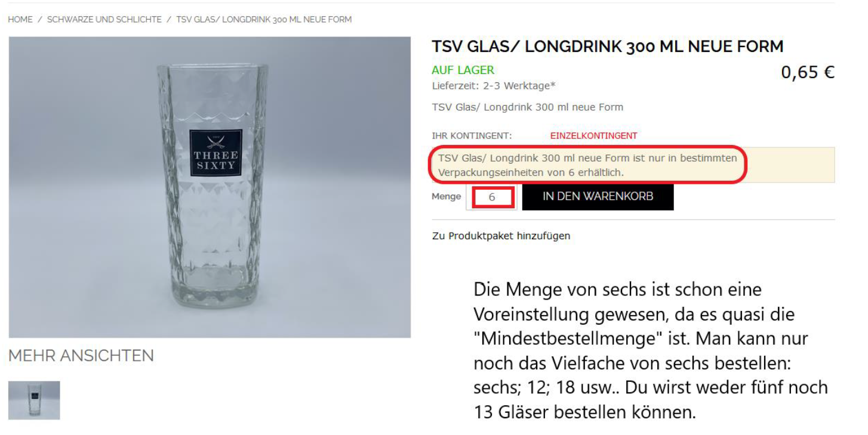Image resolution: width=868 pixels, height=435 pixels.
Task: Click the TSV GLAS/ LONGDRINK breadcrumb entry
Action: [x=264, y=20]
